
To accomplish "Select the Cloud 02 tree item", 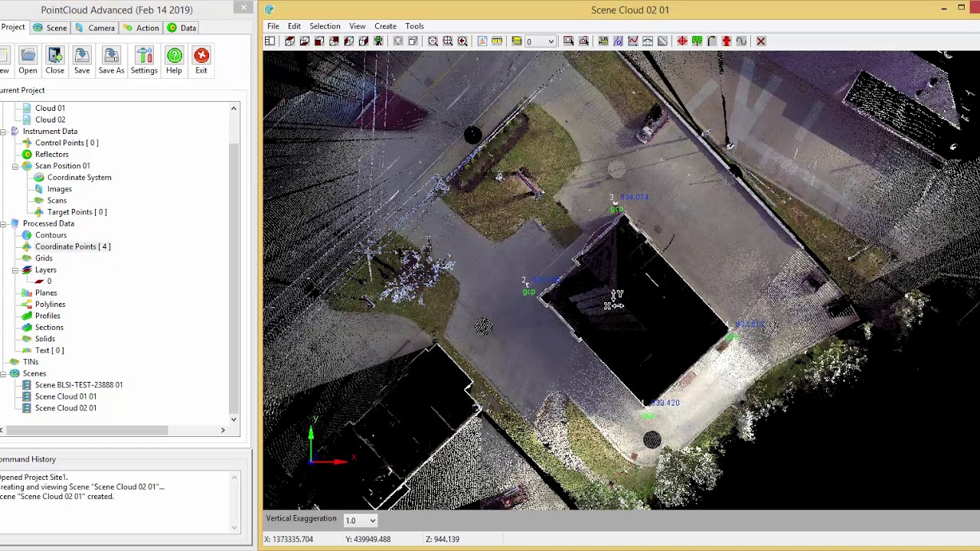I will 50,120.
